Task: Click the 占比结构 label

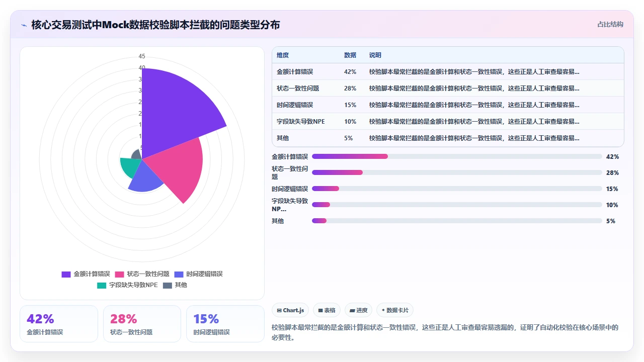Action: [x=610, y=24]
